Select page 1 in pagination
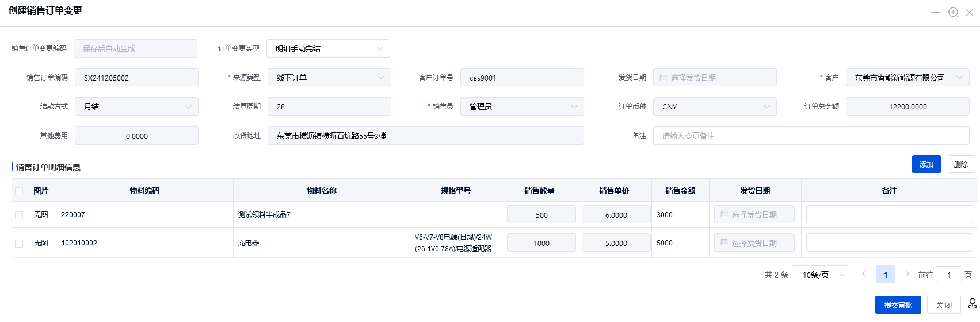Image resolution: width=980 pixels, height=322 pixels. pyautogui.click(x=886, y=274)
